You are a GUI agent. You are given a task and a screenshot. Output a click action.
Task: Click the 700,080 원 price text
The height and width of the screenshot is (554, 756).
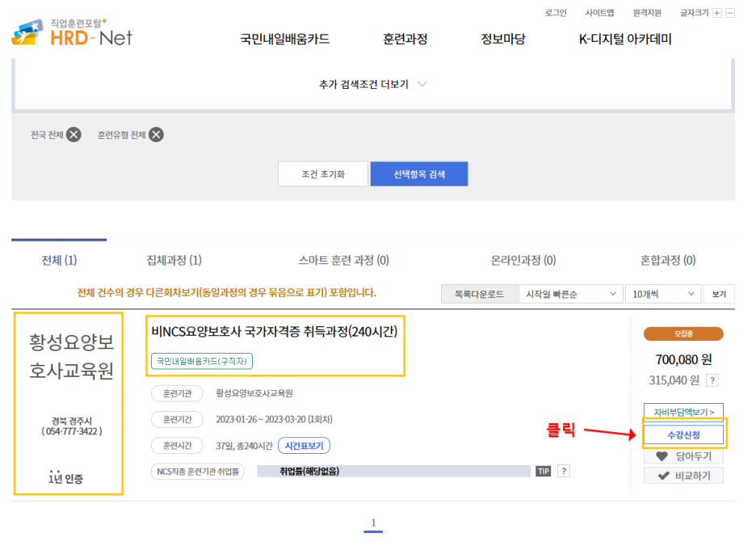click(x=683, y=359)
